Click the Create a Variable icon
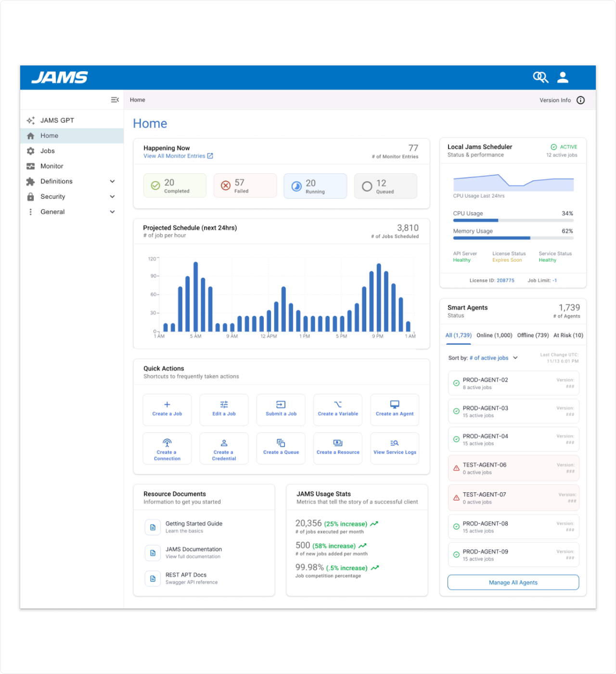This screenshot has width=616, height=674. tap(338, 404)
